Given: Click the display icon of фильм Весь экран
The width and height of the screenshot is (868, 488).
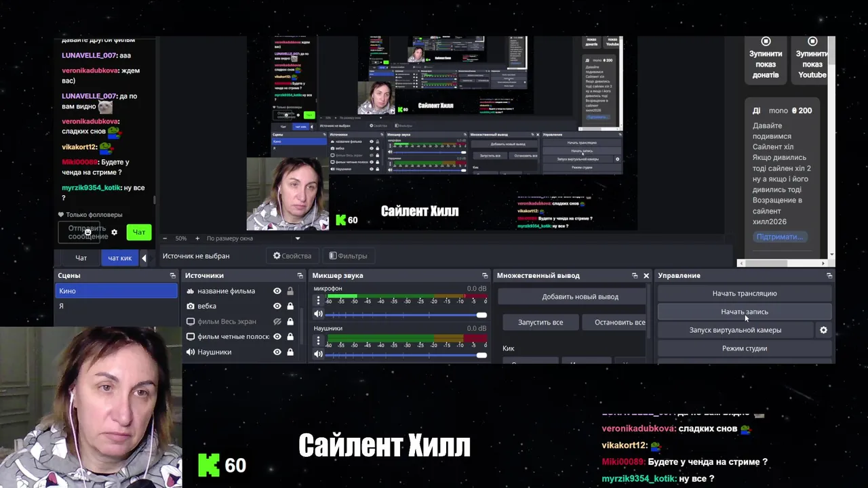Looking at the screenshot, I should [x=191, y=321].
